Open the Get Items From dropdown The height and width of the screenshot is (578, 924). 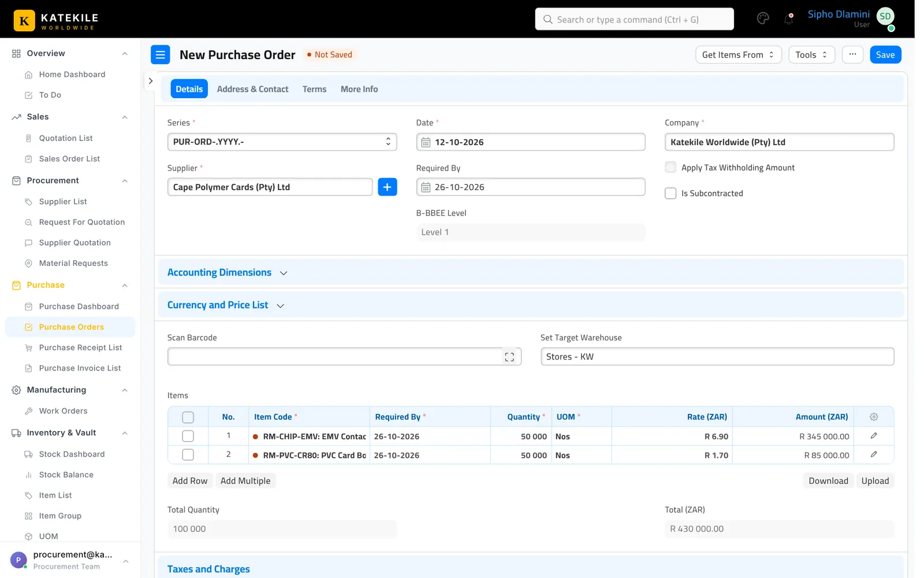(x=738, y=55)
